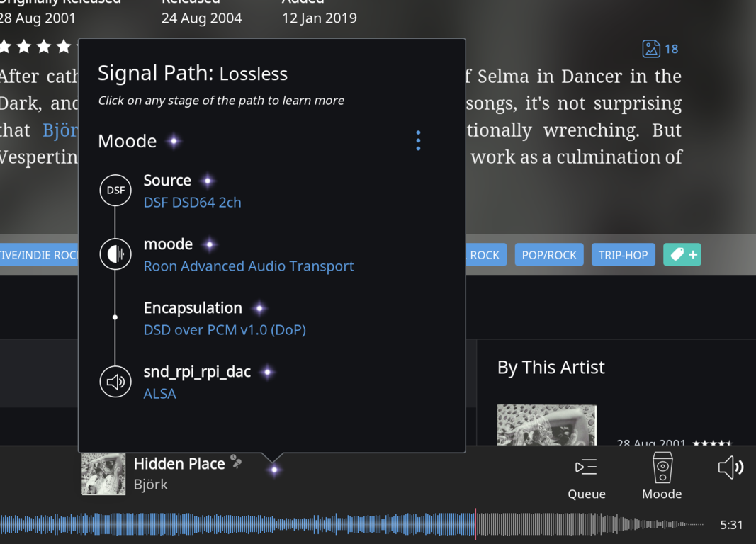Click the moode stage label

click(168, 244)
